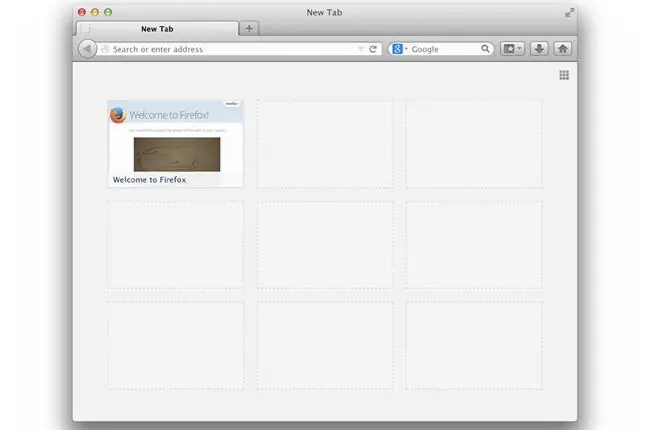
Task: Open the bookmarks star menu button
Action: tap(512, 49)
